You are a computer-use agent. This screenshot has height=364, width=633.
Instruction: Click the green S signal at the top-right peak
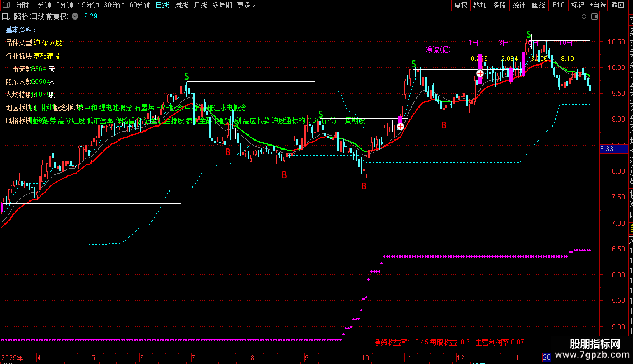coord(529,34)
